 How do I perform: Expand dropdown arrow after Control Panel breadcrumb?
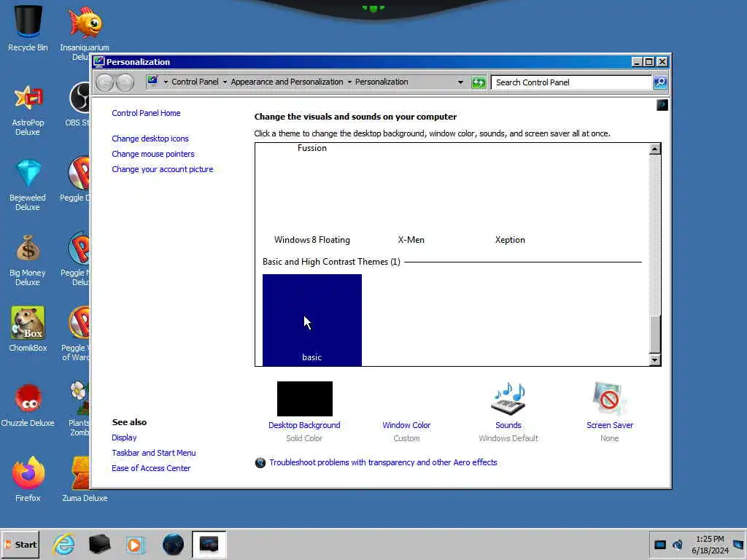(x=225, y=82)
